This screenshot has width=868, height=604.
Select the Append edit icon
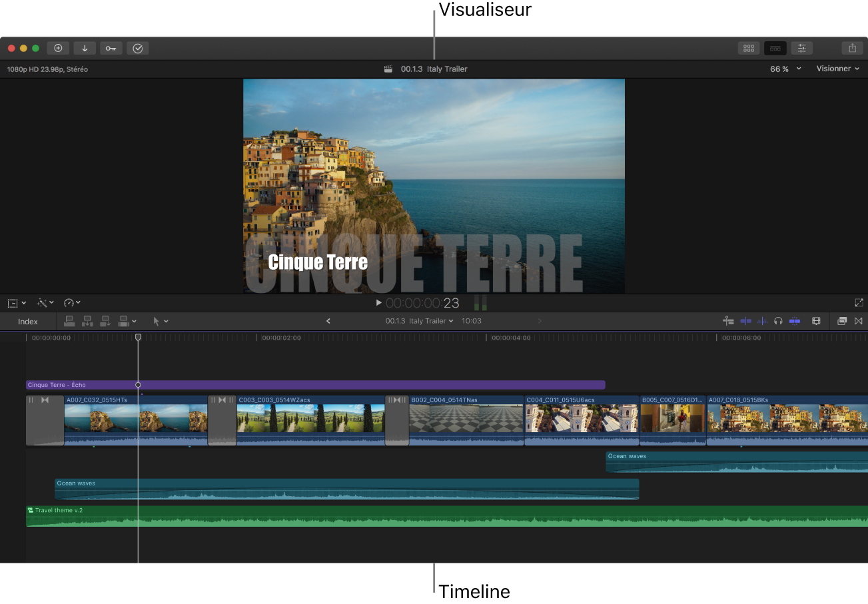tap(105, 321)
